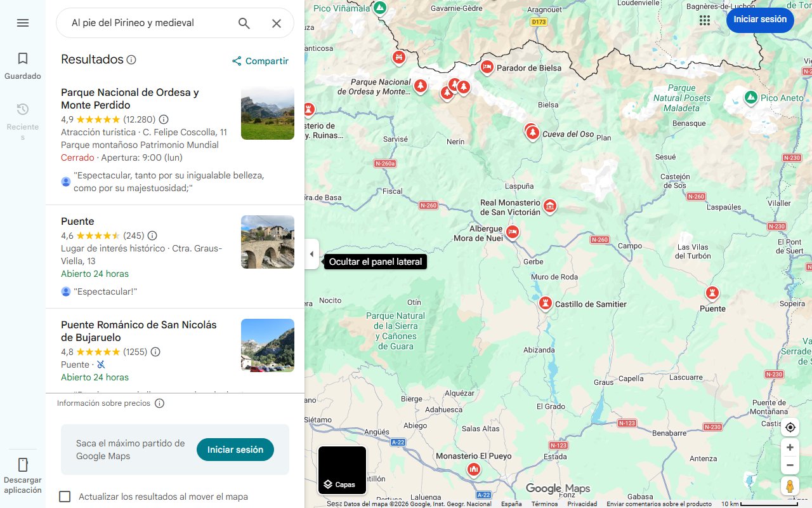Open the Google apps grid icon
Screen dimensions: 812x508
click(704, 20)
